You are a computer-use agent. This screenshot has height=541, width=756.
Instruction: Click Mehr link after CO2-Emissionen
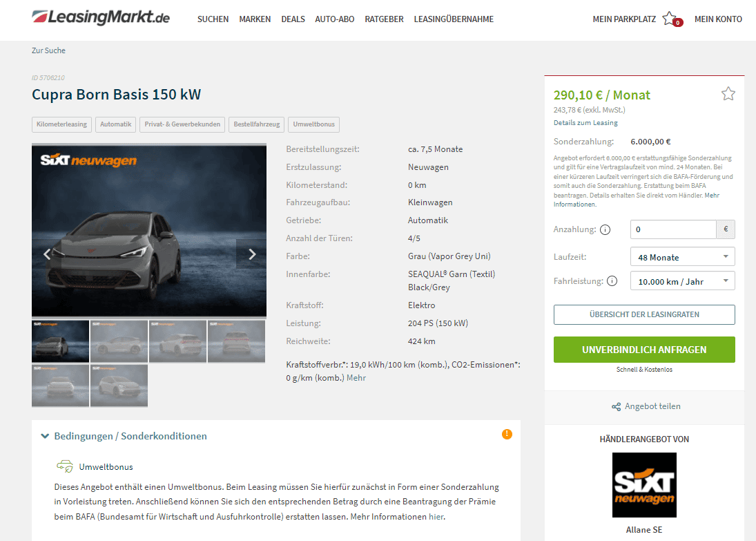pos(356,378)
